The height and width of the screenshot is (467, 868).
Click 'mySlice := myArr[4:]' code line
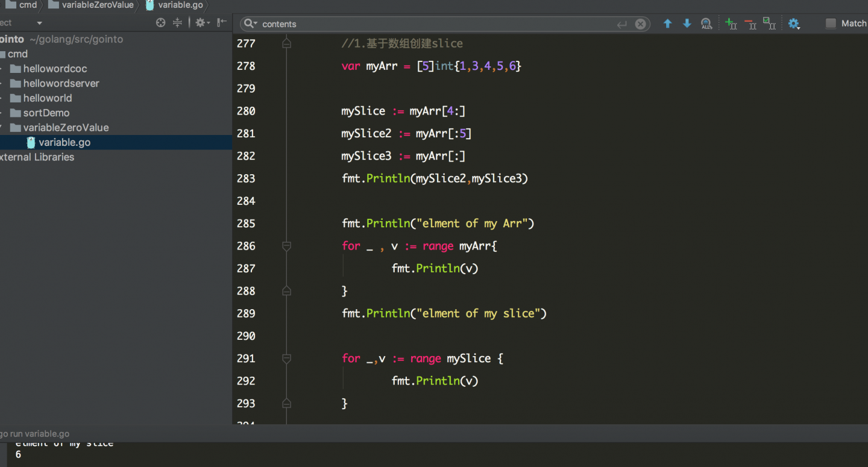tap(403, 111)
